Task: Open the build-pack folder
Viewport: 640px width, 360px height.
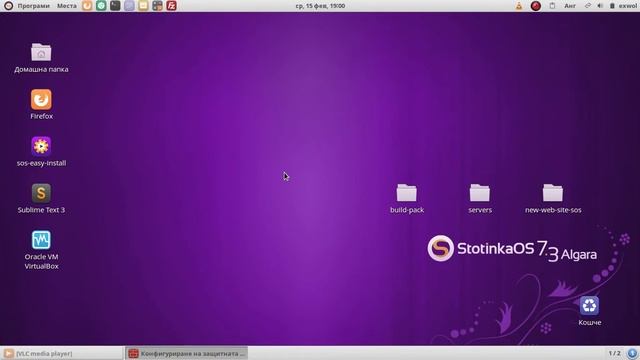Action: [x=407, y=193]
